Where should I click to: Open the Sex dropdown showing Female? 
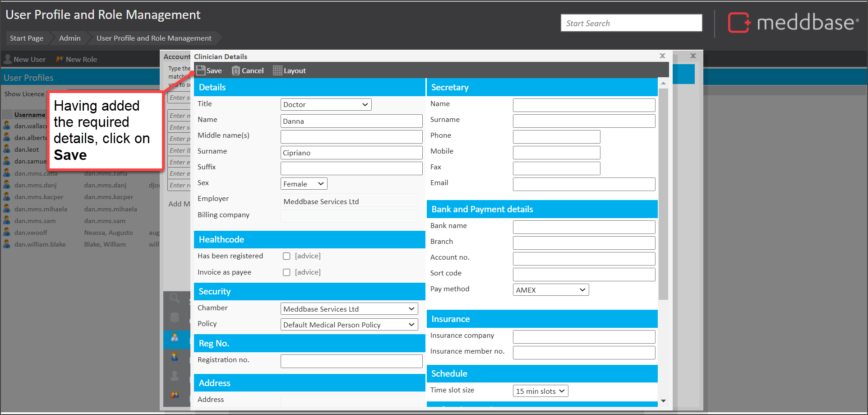point(304,184)
